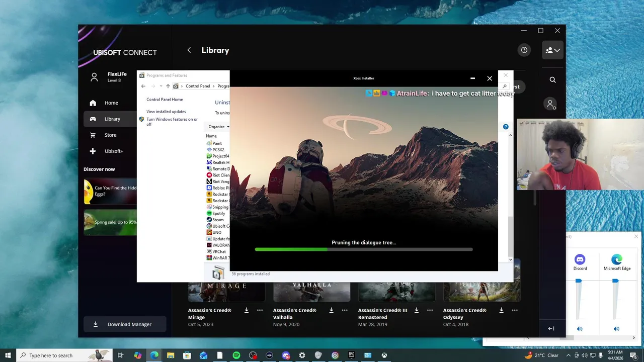Open the profile settings icon below search

click(550, 104)
